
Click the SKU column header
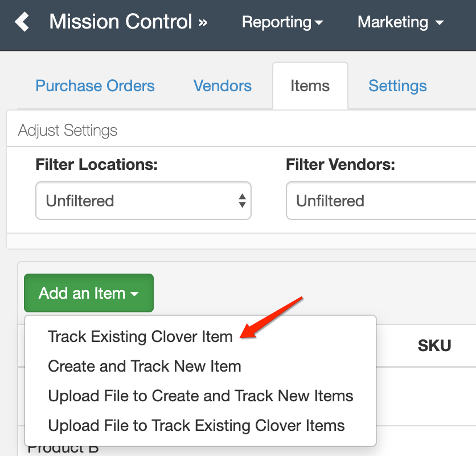[x=434, y=346]
